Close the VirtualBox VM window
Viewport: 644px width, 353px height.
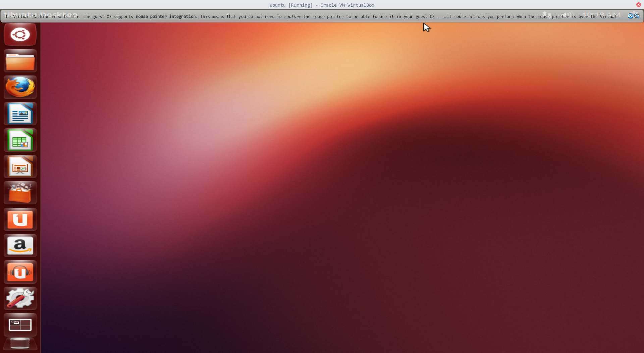(x=639, y=5)
